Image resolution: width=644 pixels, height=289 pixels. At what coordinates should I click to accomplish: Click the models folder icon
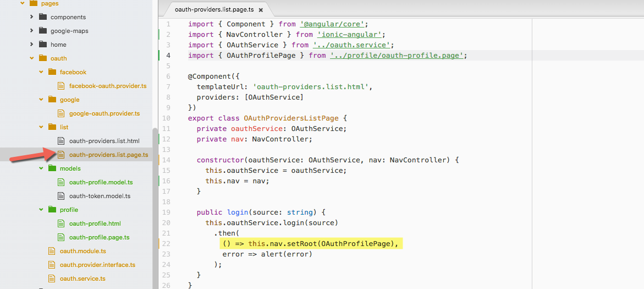pos(52,168)
